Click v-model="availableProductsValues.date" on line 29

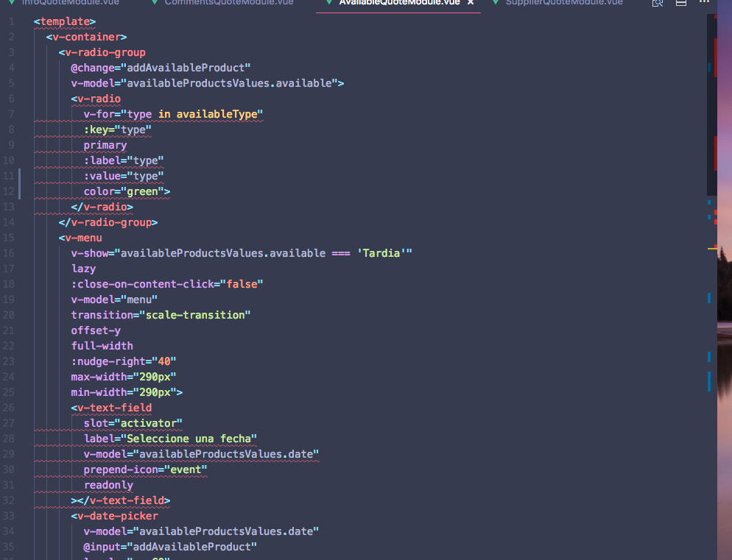coord(201,454)
